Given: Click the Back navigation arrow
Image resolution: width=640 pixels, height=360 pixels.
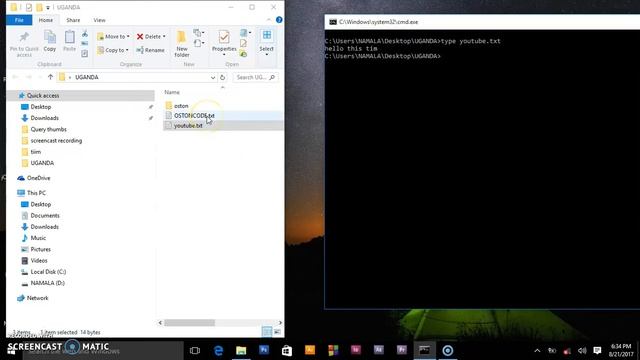Looking at the screenshot, I should point(16,77).
